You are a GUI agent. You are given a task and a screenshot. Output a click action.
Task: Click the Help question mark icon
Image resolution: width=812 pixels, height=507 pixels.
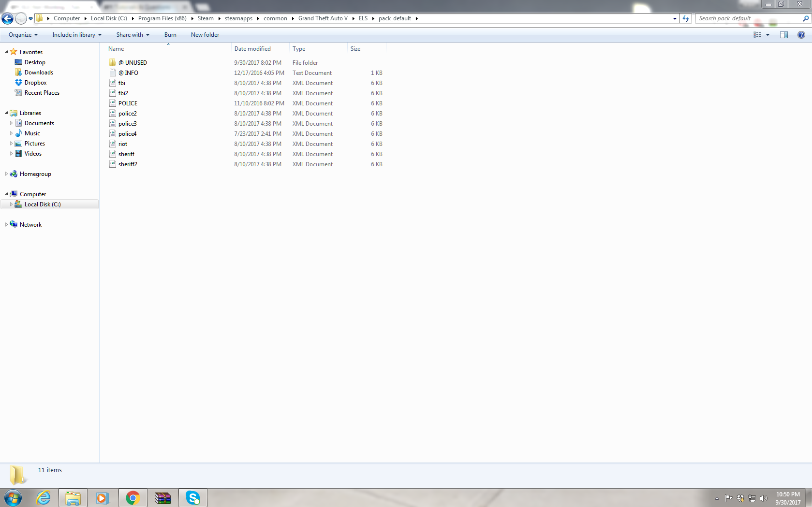(801, 35)
